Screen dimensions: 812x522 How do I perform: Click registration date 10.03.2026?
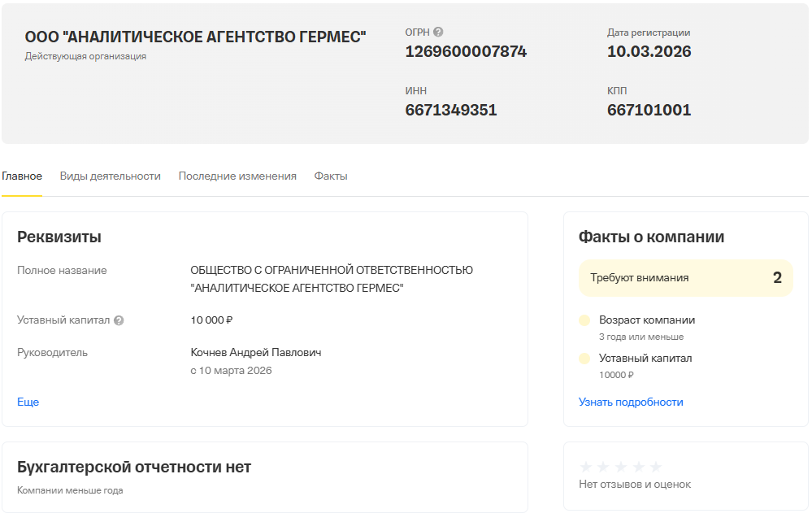click(x=649, y=51)
